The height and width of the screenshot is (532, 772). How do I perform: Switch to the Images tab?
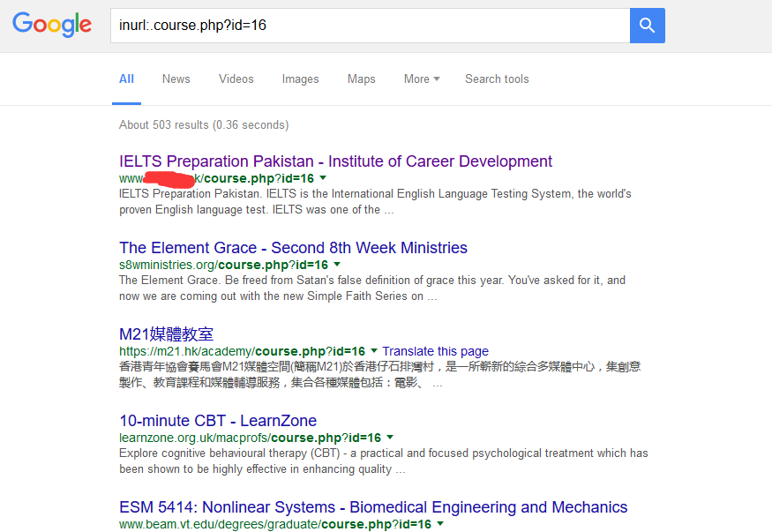point(300,79)
